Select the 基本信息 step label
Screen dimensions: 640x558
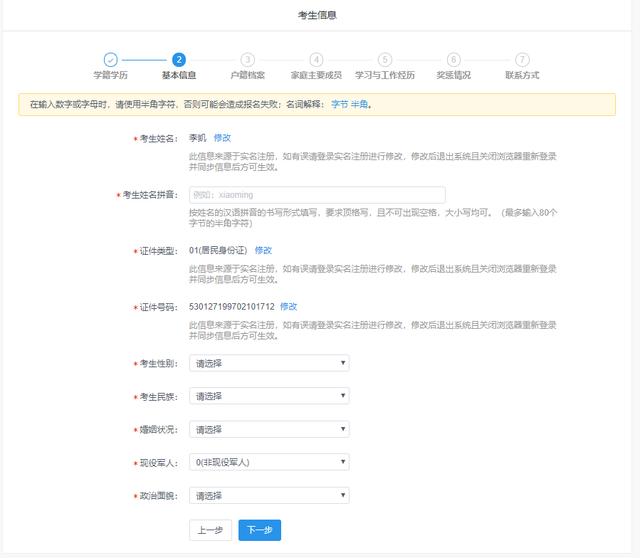(x=179, y=75)
